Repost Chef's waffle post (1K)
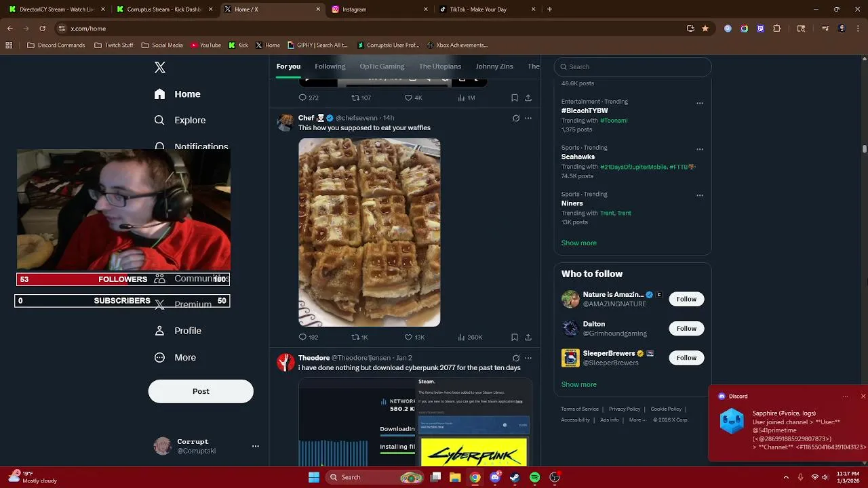Screen dimensions: 868x488 tap(359, 337)
